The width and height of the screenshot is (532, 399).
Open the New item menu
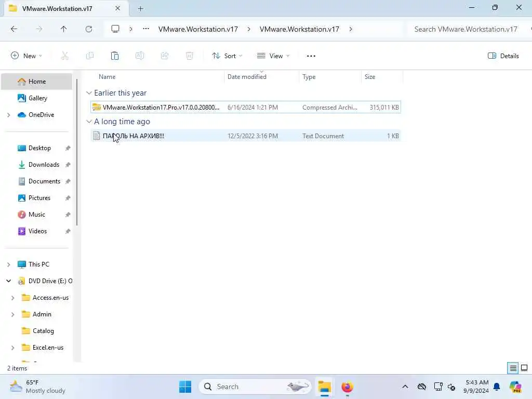(x=26, y=56)
